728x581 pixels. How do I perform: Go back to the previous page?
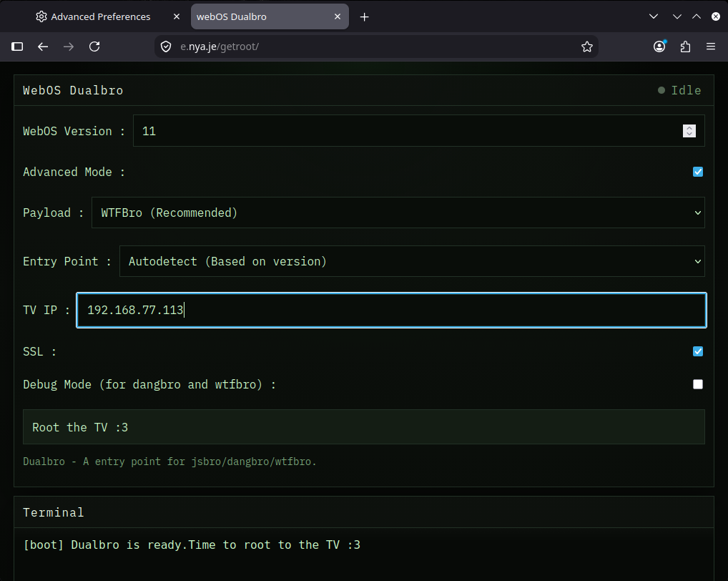[x=43, y=47]
